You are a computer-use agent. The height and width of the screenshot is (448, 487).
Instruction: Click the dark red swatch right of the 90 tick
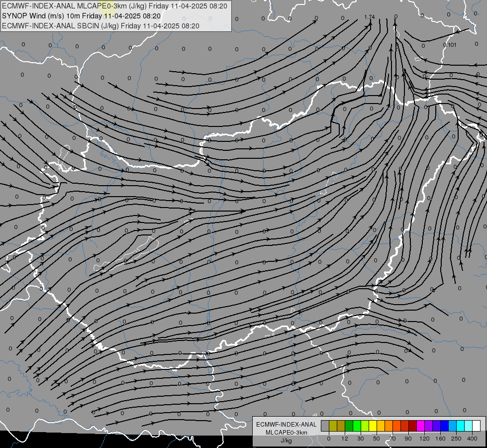[413, 426]
